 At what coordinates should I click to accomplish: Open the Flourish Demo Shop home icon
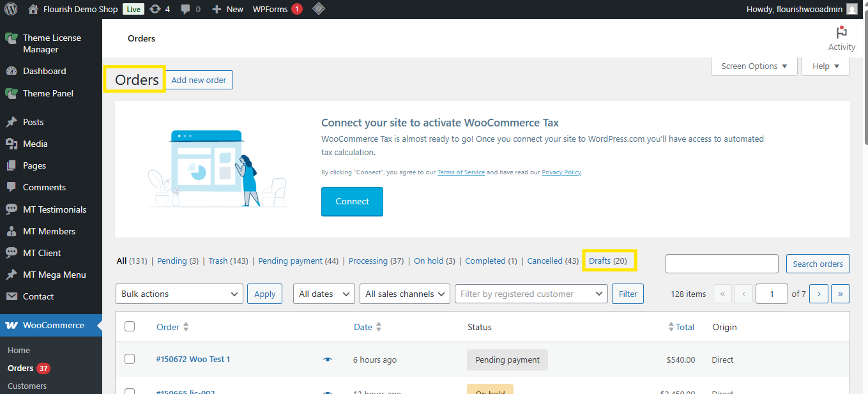(x=33, y=9)
